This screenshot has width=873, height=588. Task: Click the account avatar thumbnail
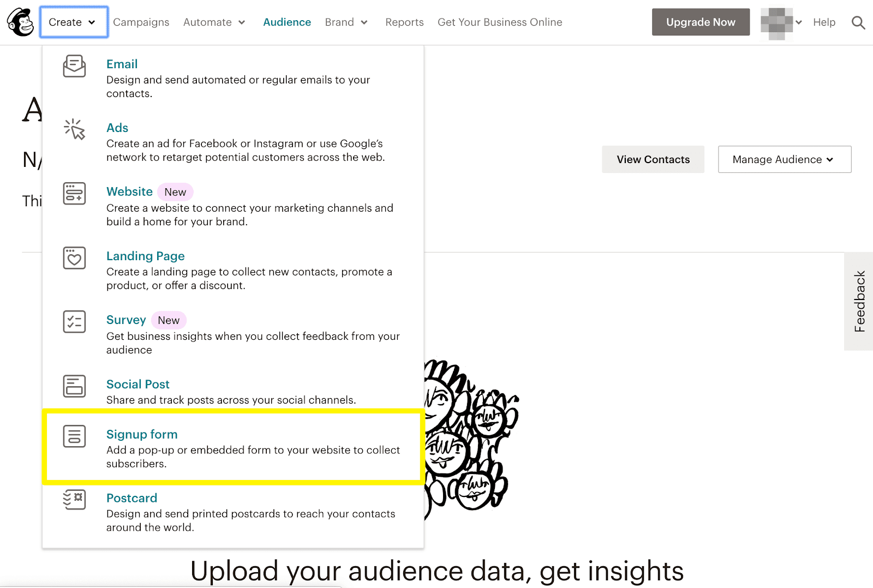click(776, 22)
